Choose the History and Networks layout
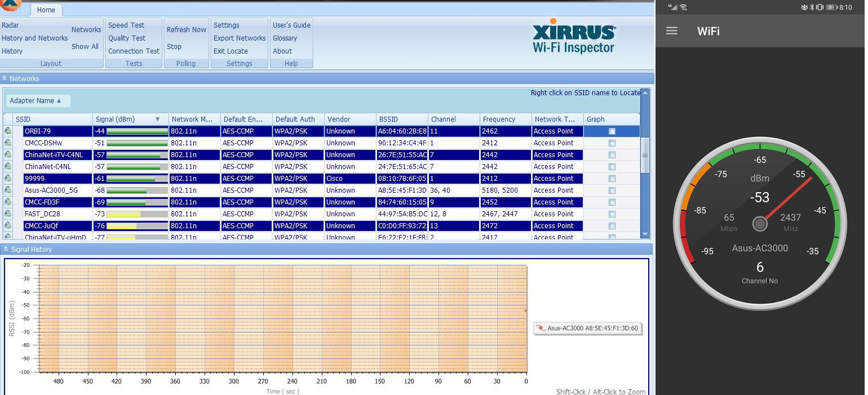This screenshot has width=868, height=395. 34,38
